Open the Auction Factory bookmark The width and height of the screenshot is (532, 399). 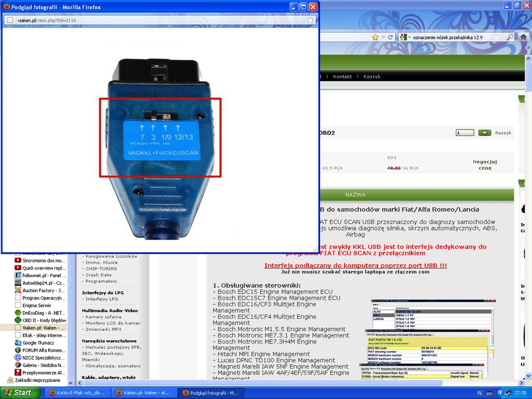pos(41,290)
